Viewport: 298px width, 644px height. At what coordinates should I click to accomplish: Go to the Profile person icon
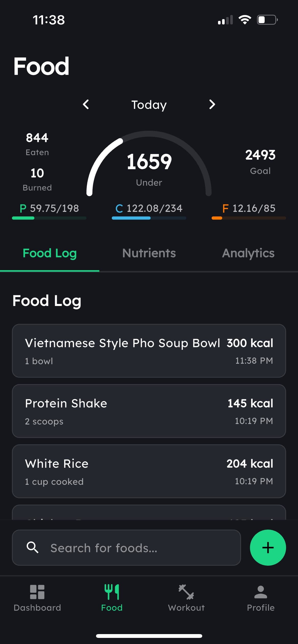pyautogui.click(x=261, y=592)
